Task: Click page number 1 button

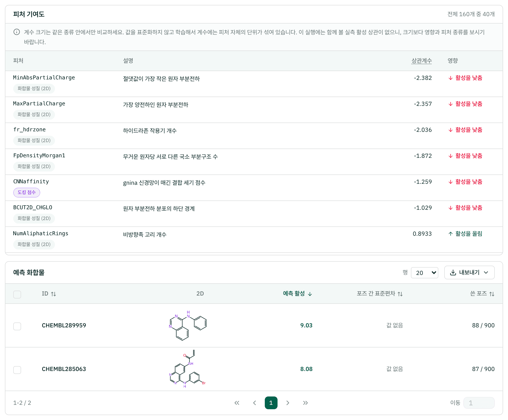Action: [x=271, y=403]
